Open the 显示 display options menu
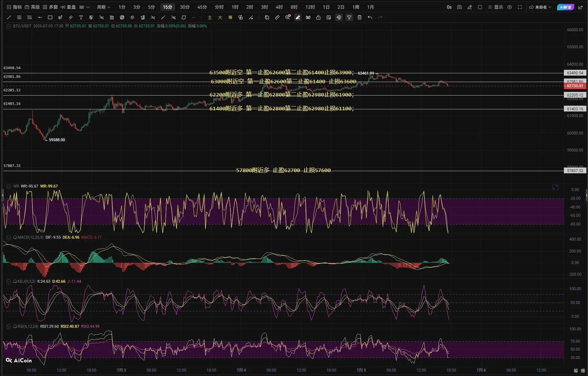 tap(495, 7)
